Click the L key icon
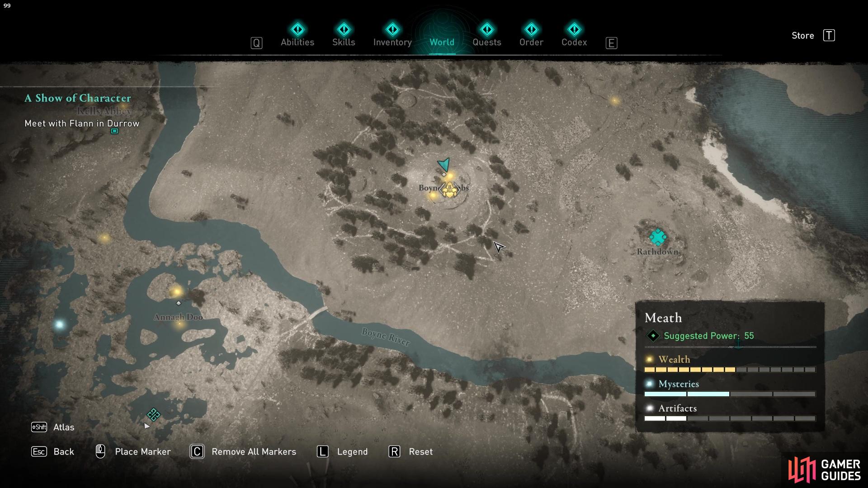 pos(322,451)
